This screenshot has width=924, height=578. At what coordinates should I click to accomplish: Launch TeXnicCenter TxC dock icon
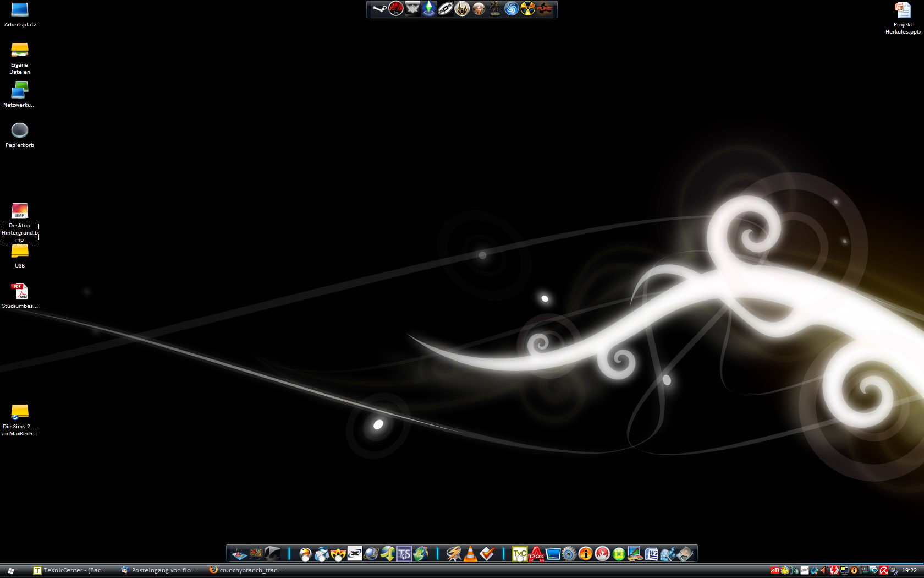[520, 554]
